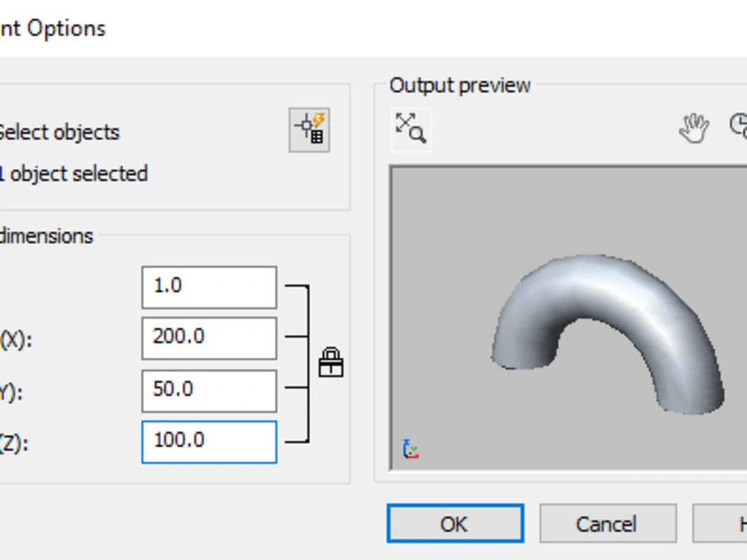Click the 'dimensions' section heading

point(46,235)
